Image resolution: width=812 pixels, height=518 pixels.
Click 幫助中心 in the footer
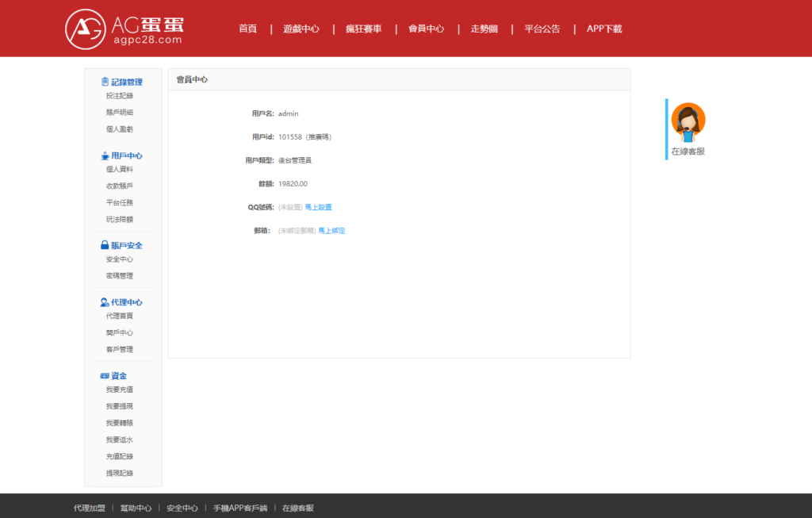tap(135, 508)
